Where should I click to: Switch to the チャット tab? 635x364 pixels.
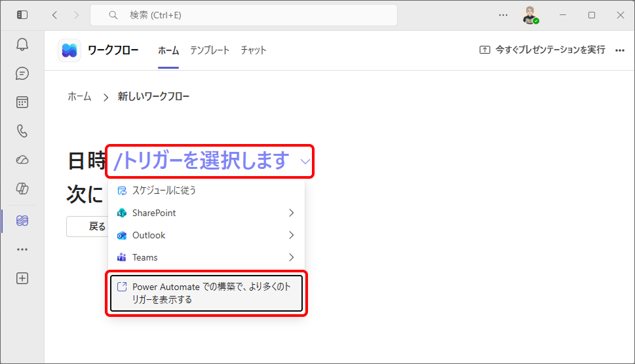[x=254, y=50]
